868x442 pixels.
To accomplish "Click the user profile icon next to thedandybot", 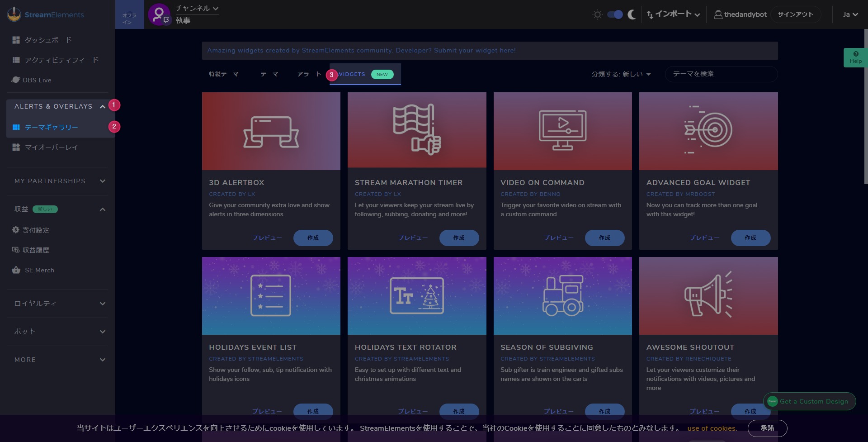I will coord(718,14).
